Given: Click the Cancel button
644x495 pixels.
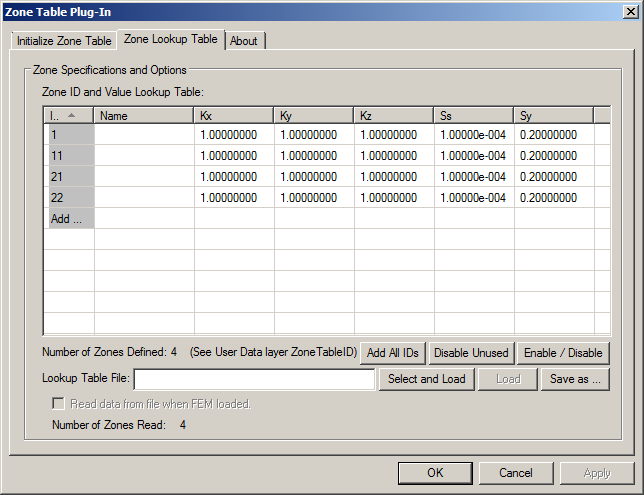Looking at the screenshot, I should coord(516,472).
